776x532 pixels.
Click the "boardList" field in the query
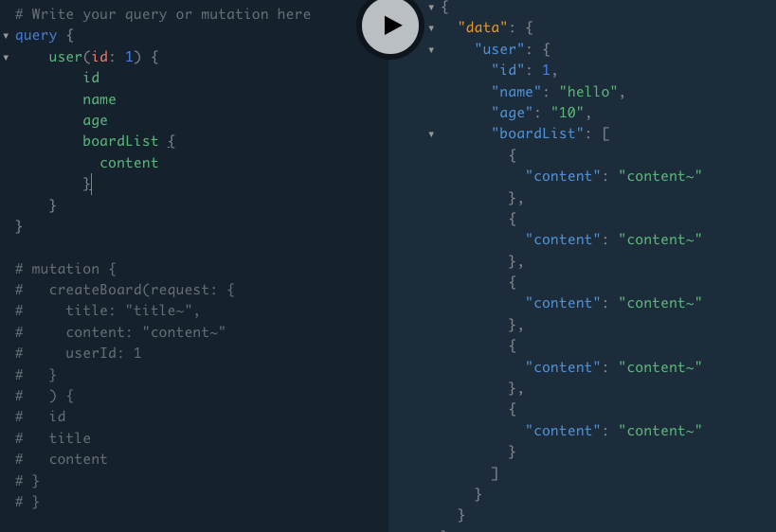pyautogui.click(x=120, y=141)
